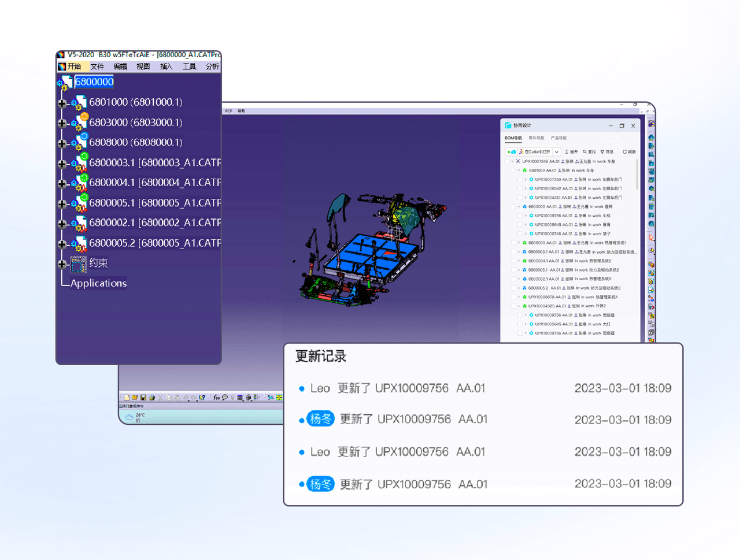Viewport: 740px width, 560px height.
Task: Open the Formula f(x) tool
Action: point(216,398)
